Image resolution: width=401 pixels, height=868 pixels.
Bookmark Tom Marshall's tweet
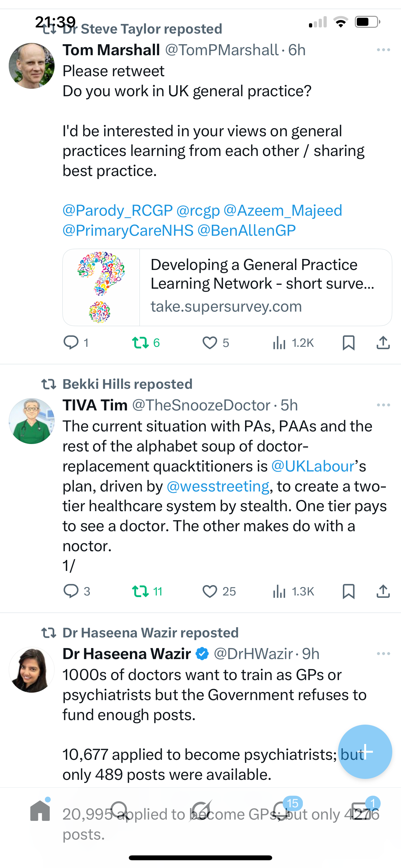tap(348, 343)
